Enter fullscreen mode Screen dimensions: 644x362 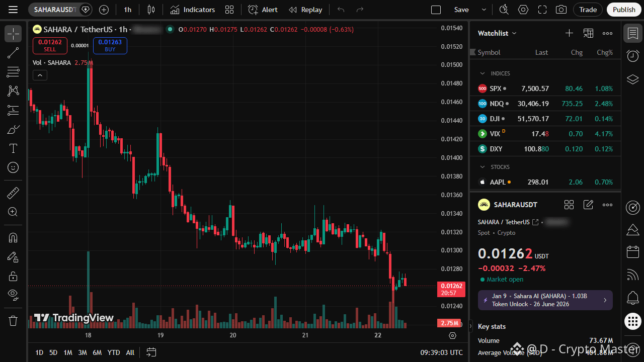click(542, 10)
